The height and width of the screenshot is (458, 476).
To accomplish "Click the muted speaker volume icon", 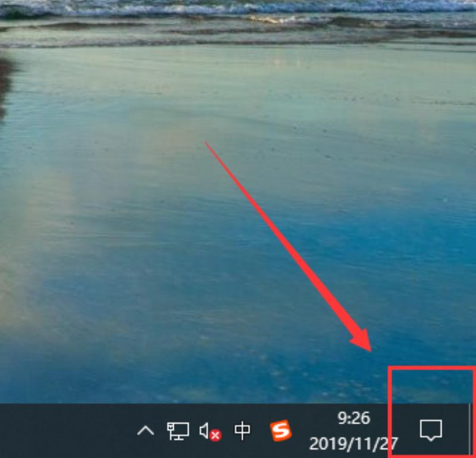I will (x=210, y=431).
